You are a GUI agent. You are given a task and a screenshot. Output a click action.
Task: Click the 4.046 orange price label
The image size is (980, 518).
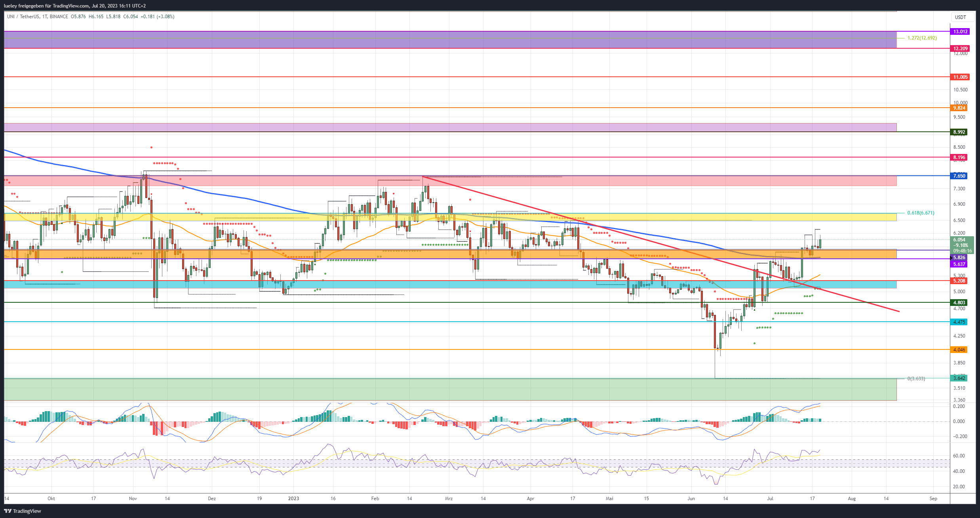(959, 349)
